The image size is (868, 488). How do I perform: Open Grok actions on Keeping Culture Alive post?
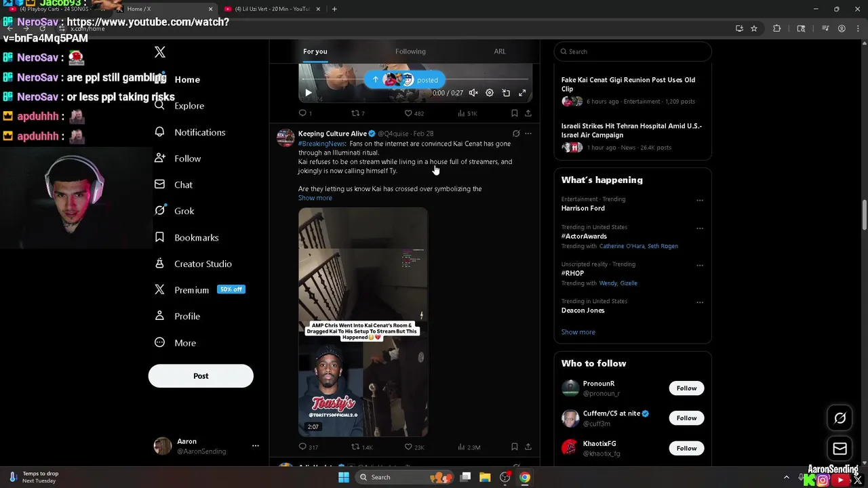pos(516,134)
